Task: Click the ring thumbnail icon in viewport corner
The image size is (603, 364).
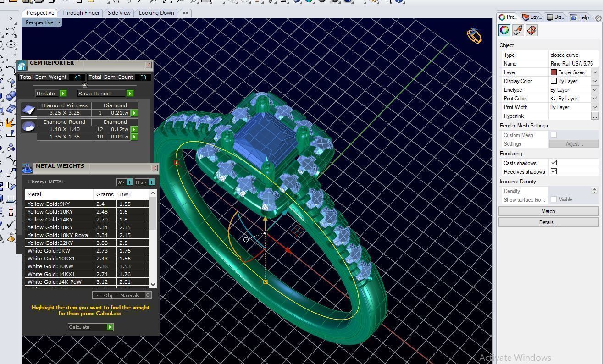Action: (x=474, y=36)
